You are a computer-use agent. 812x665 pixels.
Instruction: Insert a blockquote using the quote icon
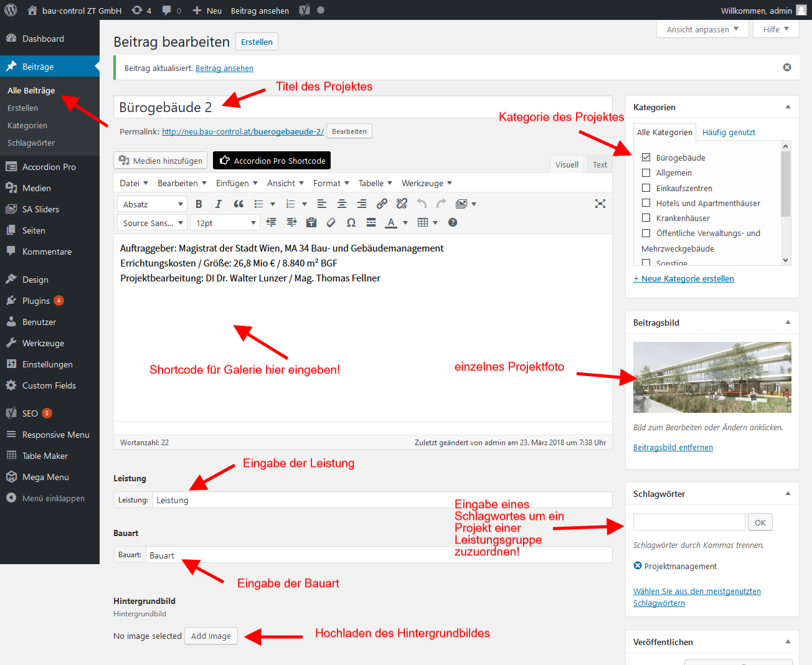pos(238,204)
